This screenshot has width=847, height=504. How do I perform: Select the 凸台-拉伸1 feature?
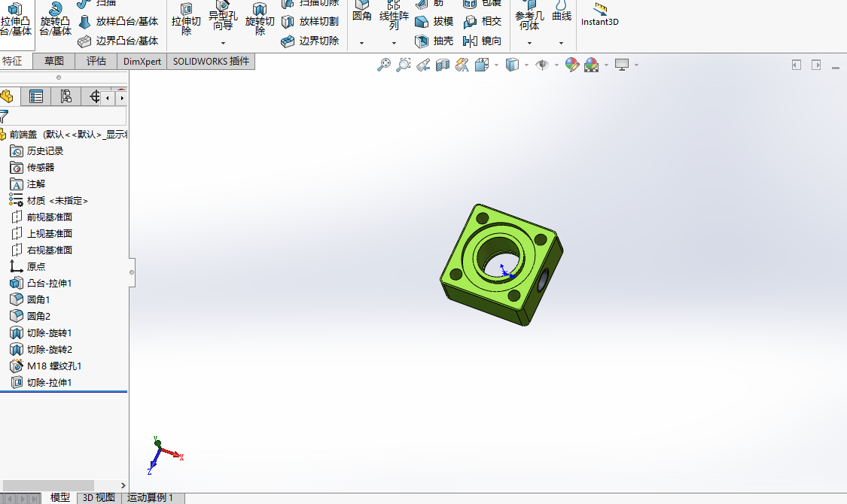click(x=41, y=284)
